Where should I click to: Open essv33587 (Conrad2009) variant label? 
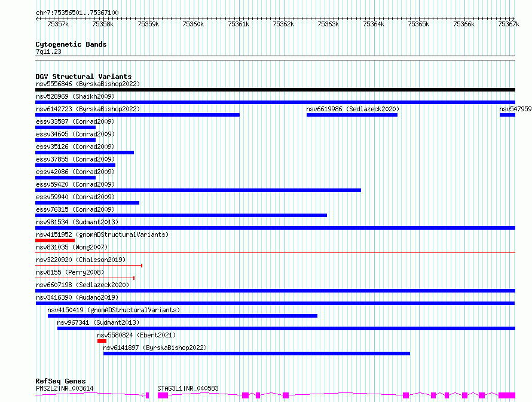[75, 121]
